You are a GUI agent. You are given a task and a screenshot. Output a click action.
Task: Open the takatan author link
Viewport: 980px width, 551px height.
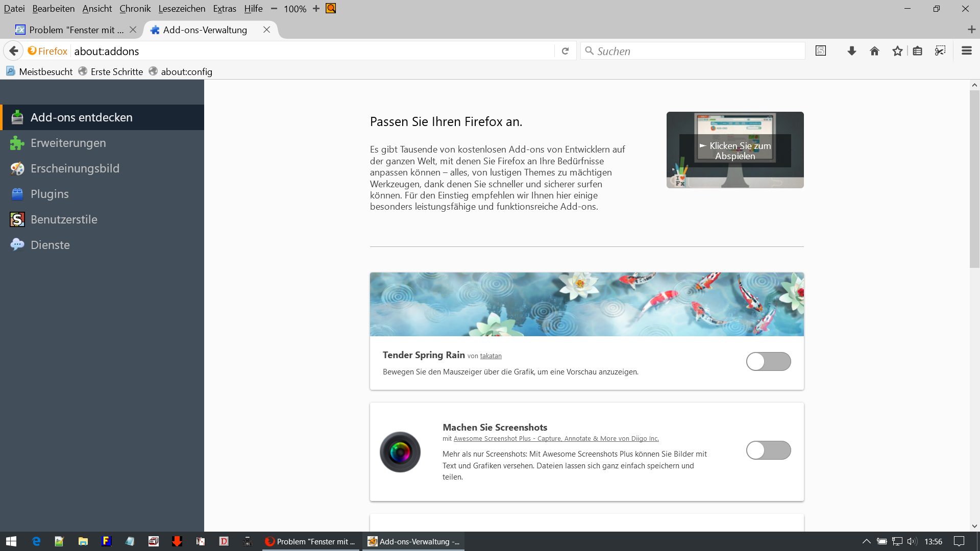(491, 356)
